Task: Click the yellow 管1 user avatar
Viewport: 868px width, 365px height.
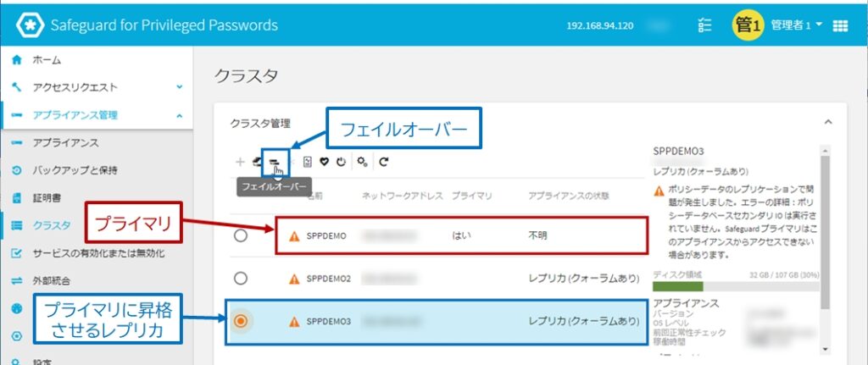Action: pos(748,25)
